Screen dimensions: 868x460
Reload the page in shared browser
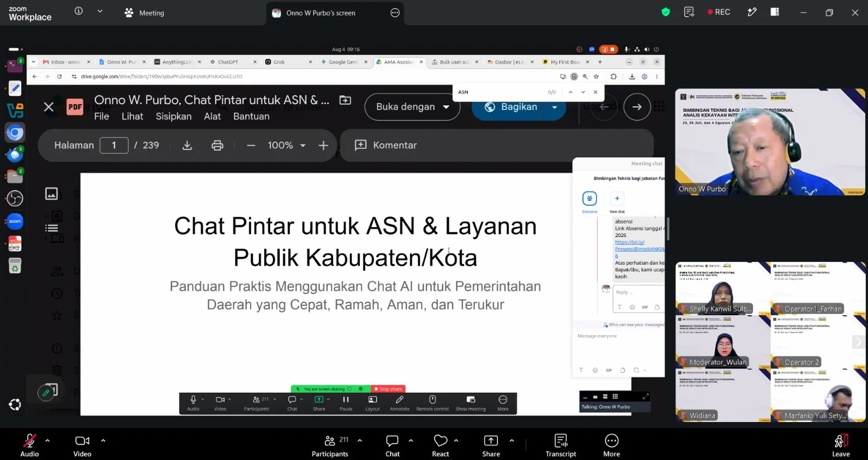click(59, 76)
